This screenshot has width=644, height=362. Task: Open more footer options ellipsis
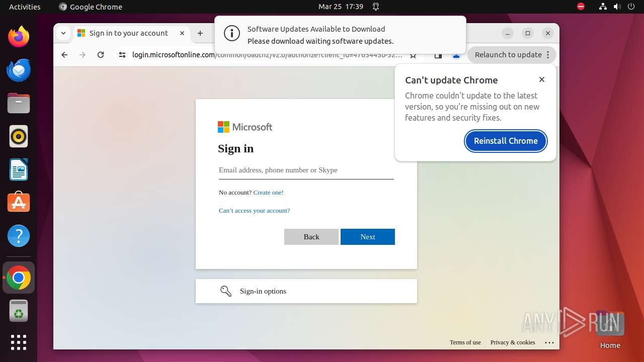coord(549,342)
